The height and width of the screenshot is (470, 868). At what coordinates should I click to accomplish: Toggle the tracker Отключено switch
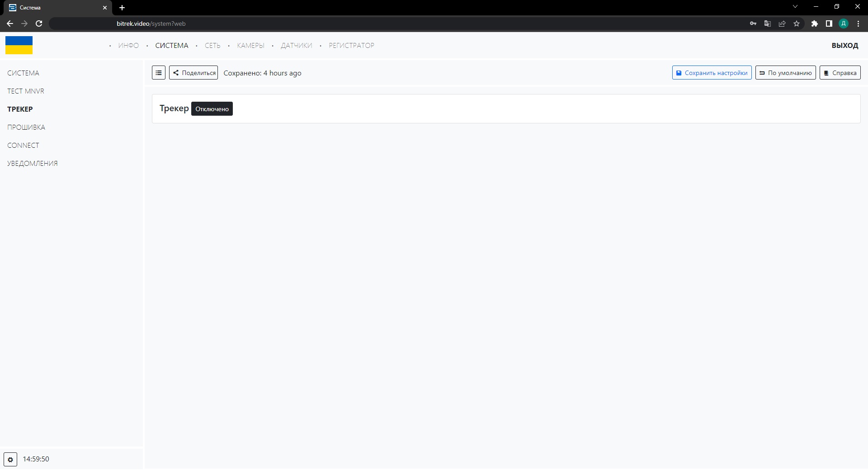click(x=212, y=109)
